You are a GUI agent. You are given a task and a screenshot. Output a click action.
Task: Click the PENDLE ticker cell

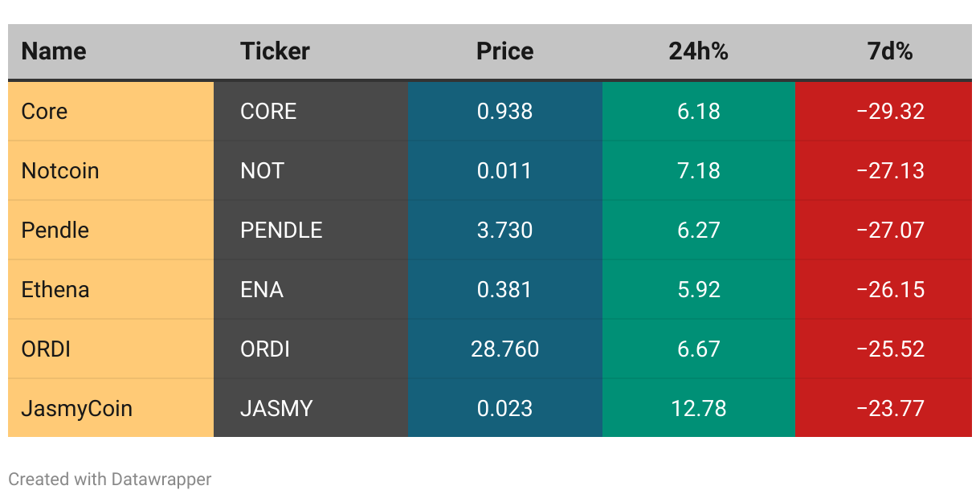pyautogui.click(x=281, y=230)
